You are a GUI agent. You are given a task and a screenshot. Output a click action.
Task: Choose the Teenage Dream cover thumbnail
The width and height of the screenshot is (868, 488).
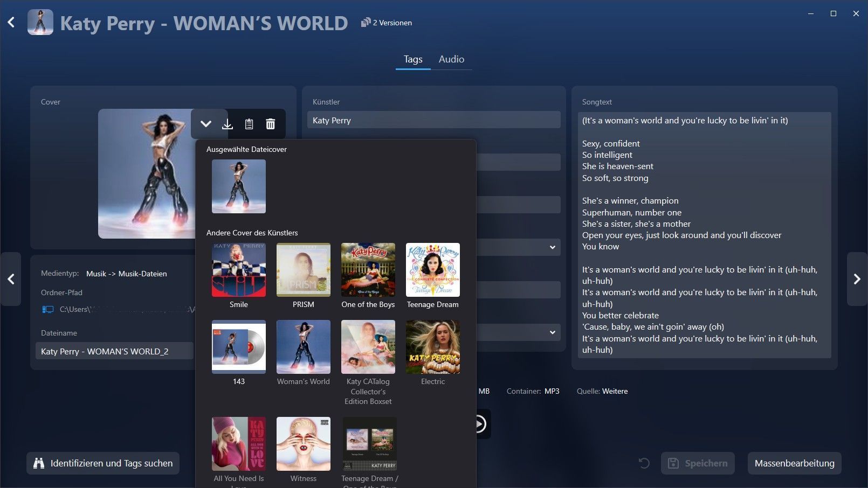[433, 270]
